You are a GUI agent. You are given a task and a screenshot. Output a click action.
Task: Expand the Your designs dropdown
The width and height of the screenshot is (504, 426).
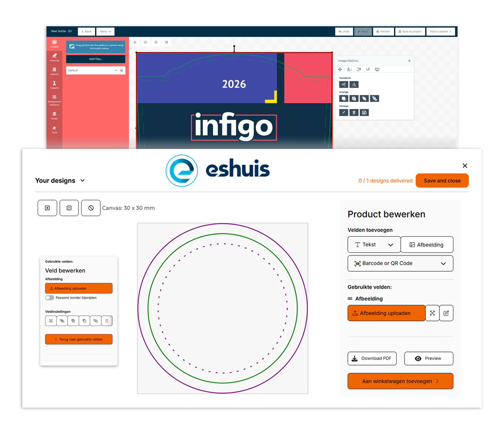pos(60,181)
